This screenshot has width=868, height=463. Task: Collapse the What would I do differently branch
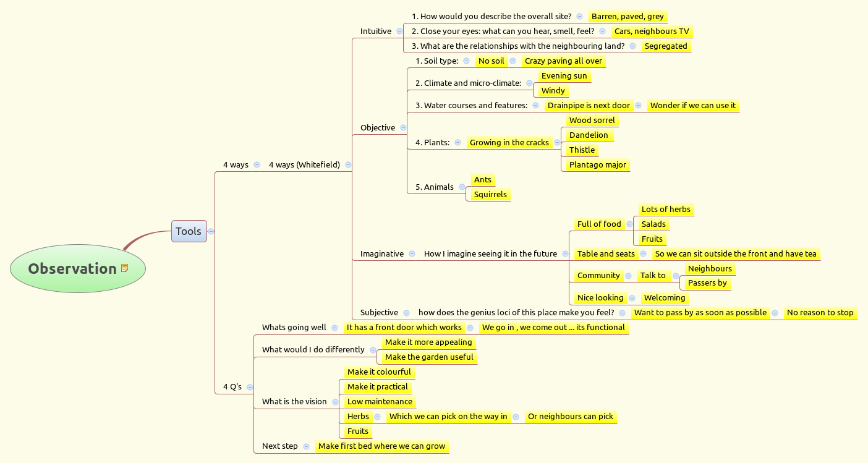click(x=373, y=350)
